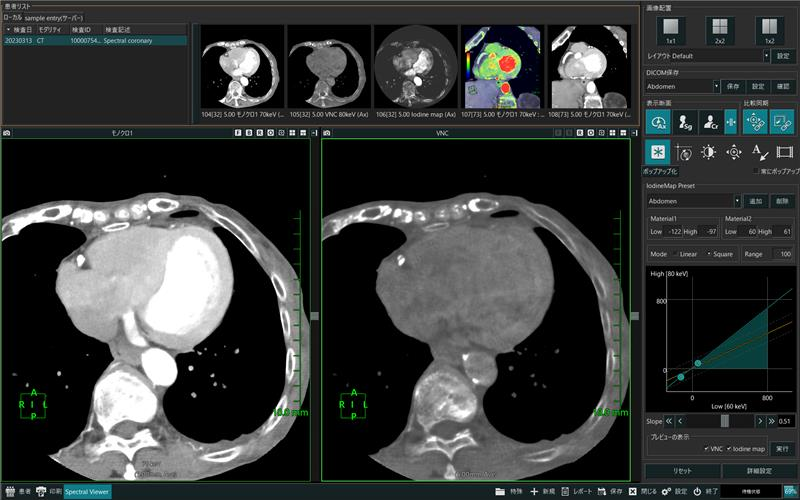Image resolution: width=800 pixels, height=500 pixels.
Task: Click the Slope slider handle
Action: pos(724,421)
